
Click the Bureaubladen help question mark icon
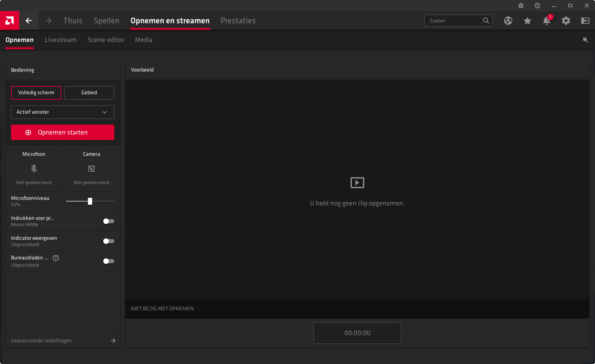[56, 258]
